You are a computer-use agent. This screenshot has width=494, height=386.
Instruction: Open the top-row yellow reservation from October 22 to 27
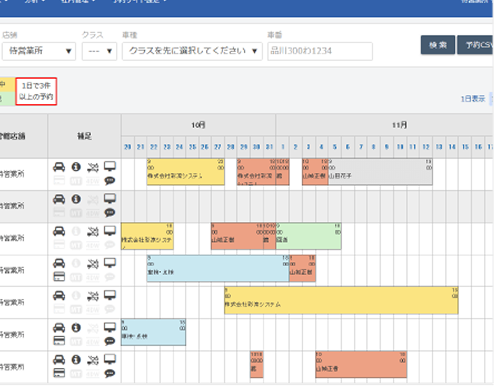186,171
